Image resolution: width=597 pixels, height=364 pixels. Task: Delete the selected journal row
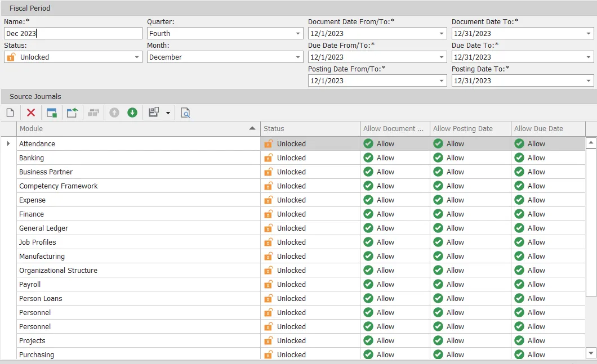[31, 113]
